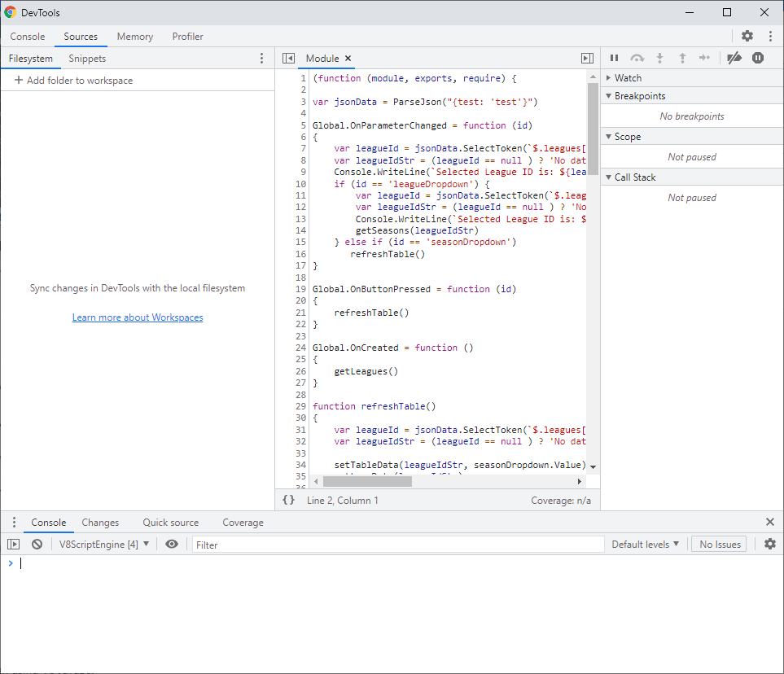
Task: Open the V8ScriptEngine context dropdown
Action: point(104,545)
